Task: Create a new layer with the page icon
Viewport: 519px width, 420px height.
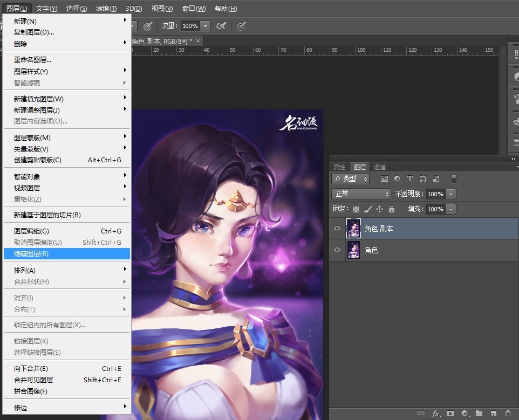Action: (493, 414)
